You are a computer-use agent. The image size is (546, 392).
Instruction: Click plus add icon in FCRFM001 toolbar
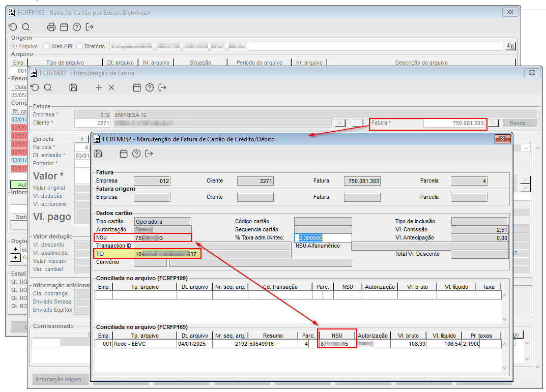coord(99,87)
